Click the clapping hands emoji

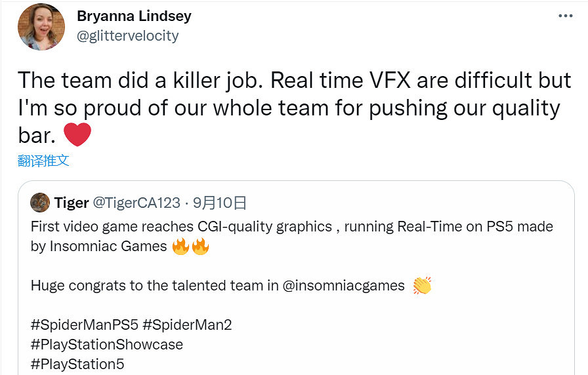point(422,286)
